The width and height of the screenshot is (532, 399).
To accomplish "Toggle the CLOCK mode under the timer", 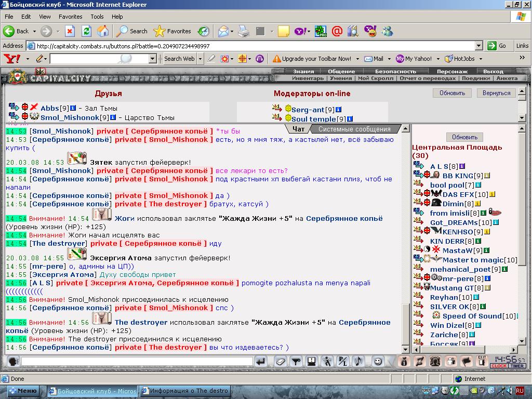I will coord(498,366).
